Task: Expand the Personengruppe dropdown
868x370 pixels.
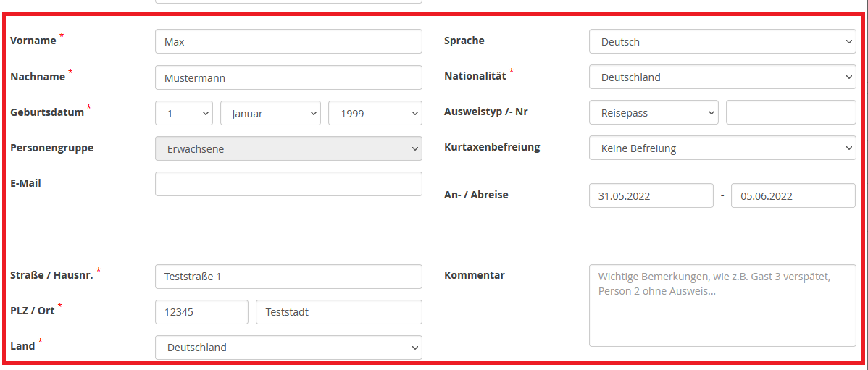Action: (288, 148)
